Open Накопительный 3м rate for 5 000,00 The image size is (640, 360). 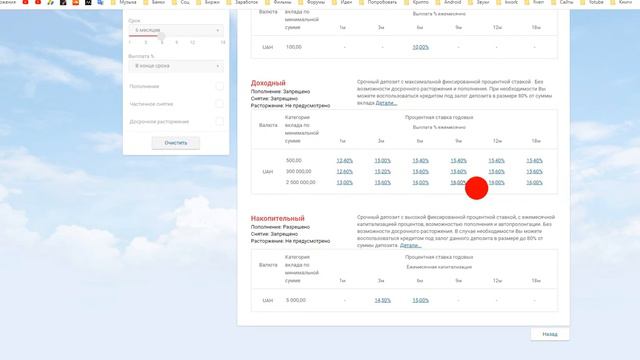382,300
